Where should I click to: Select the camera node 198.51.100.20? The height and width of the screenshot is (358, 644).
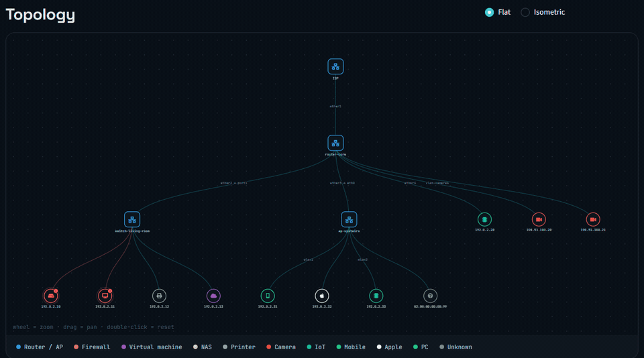[539, 220]
